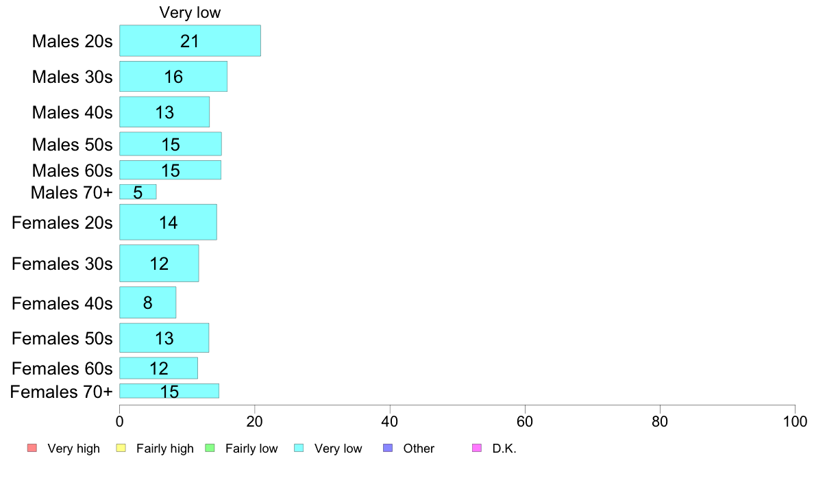The width and height of the screenshot is (814, 504).
Task: Click the Very low cyan legend swatch
Action: (x=299, y=448)
